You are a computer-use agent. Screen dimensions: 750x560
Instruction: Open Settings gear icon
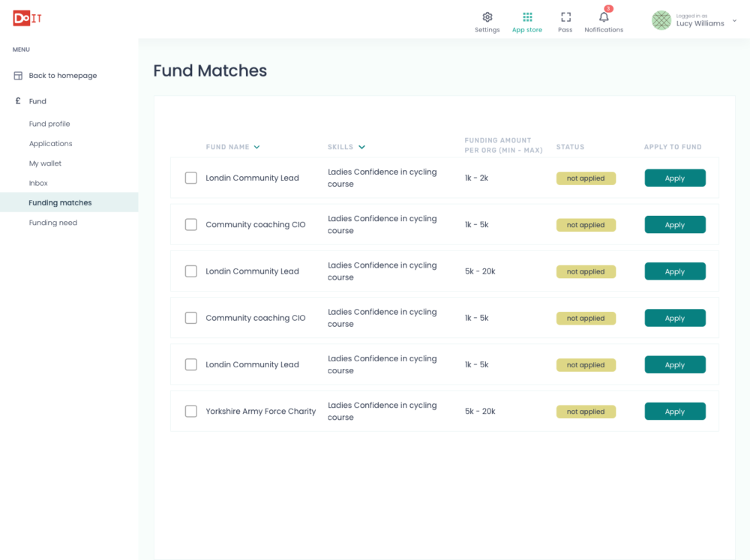[x=487, y=17]
